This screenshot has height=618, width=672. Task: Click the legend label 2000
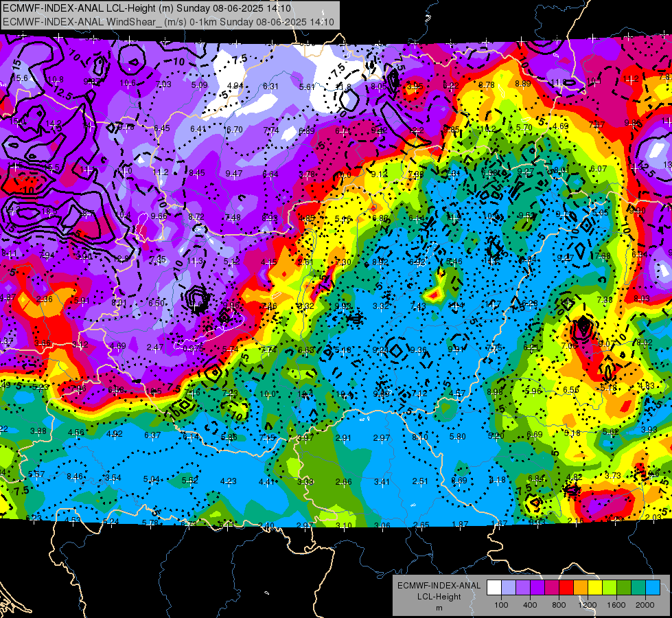pyautogui.click(x=645, y=605)
